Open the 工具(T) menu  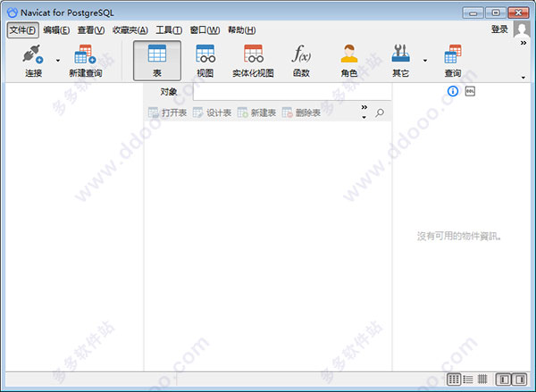click(x=169, y=30)
